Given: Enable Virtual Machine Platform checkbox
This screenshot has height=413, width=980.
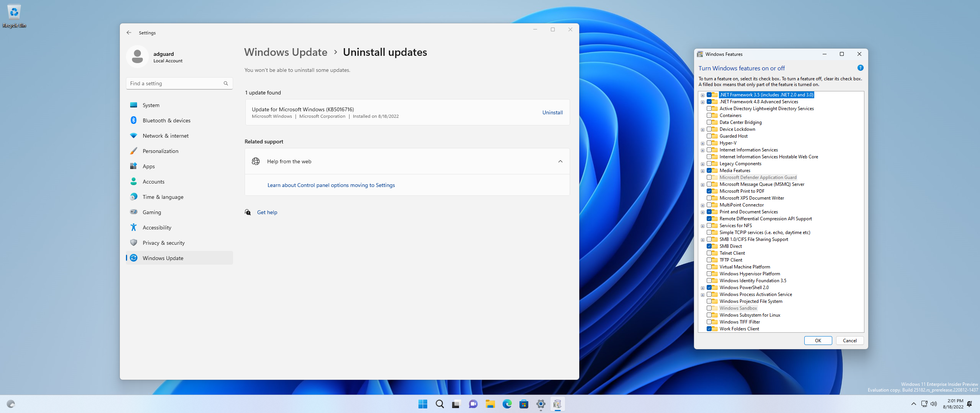Looking at the screenshot, I should click(709, 267).
